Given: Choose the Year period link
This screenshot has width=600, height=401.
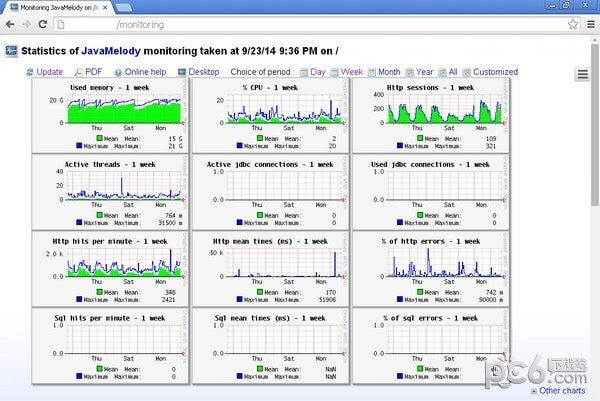Looking at the screenshot, I should pos(424,72).
